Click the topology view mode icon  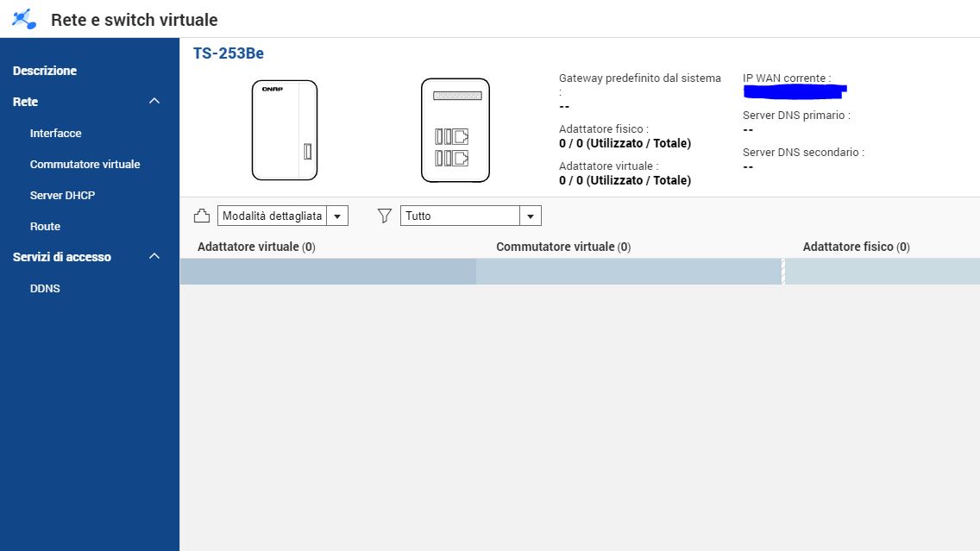click(x=201, y=216)
